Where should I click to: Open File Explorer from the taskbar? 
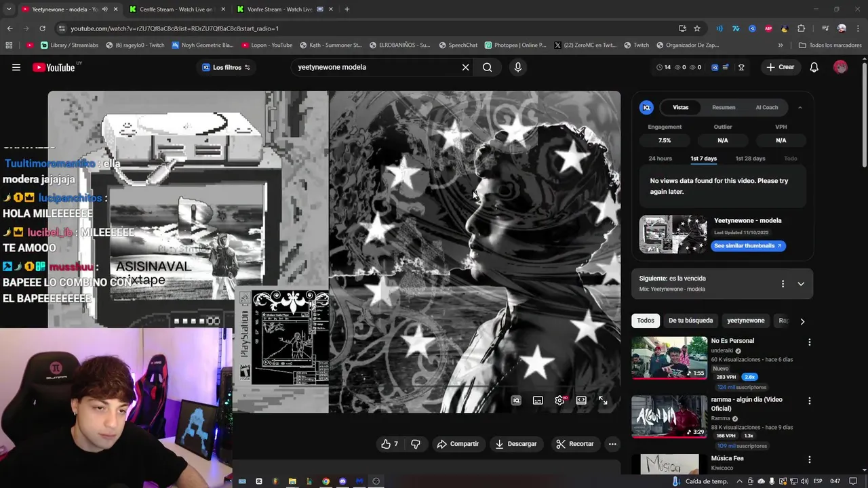coord(292,481)
